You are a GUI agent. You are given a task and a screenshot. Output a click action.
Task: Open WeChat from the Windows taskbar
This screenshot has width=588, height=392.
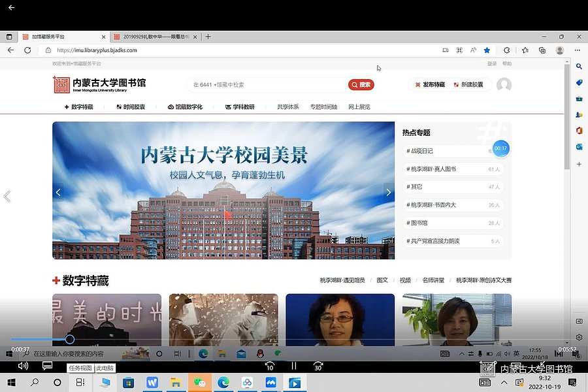199,382
